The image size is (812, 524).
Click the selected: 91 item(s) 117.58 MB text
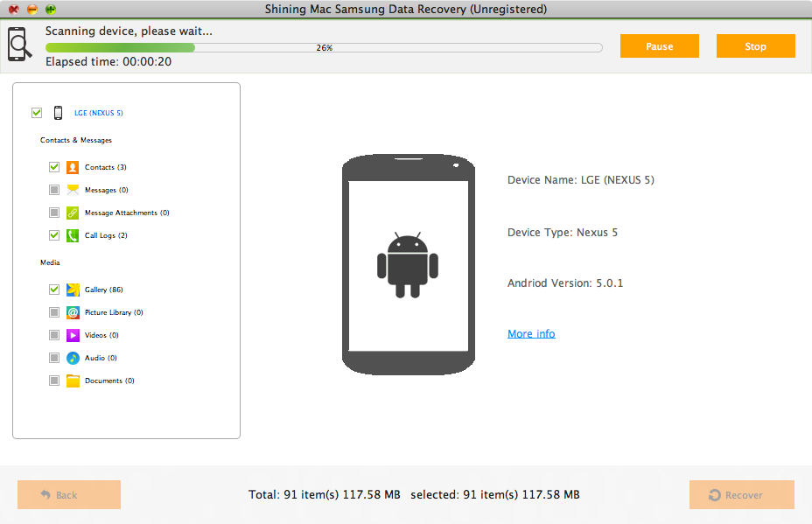[x=495, y=494]
